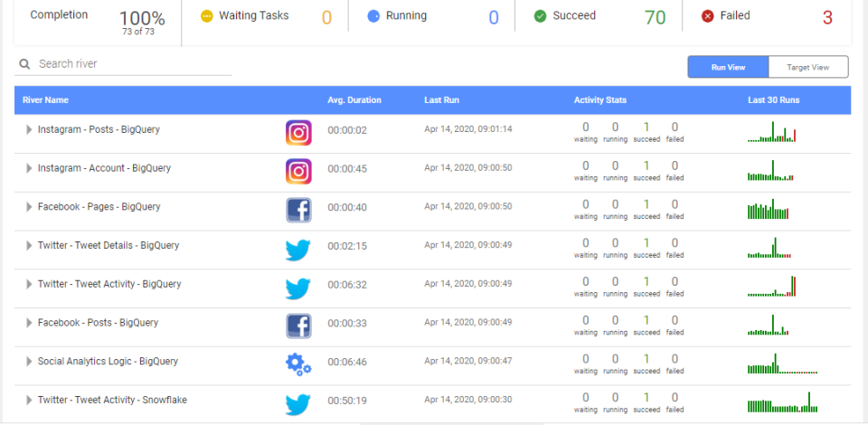Screen dimensions: 868x425
Task: Click the Social Analytics Logic - BigQuery name
Action: point(108,362)
